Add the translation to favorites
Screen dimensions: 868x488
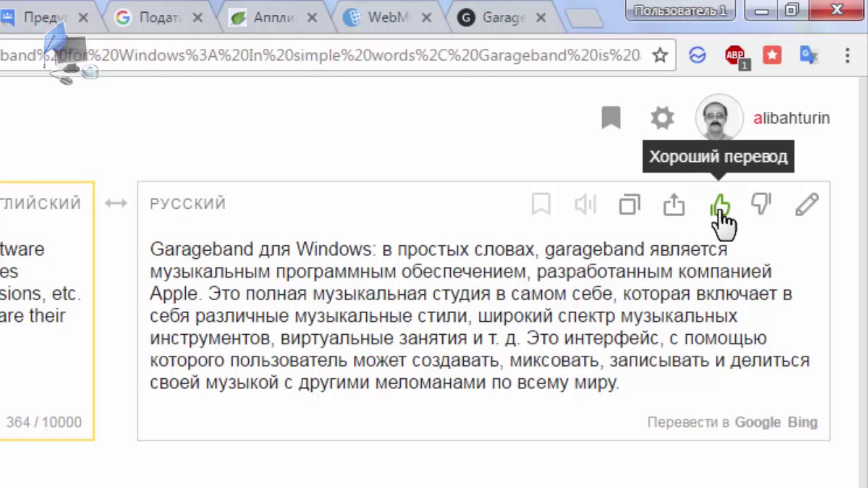pyautogui.click(x=541, y=204)
